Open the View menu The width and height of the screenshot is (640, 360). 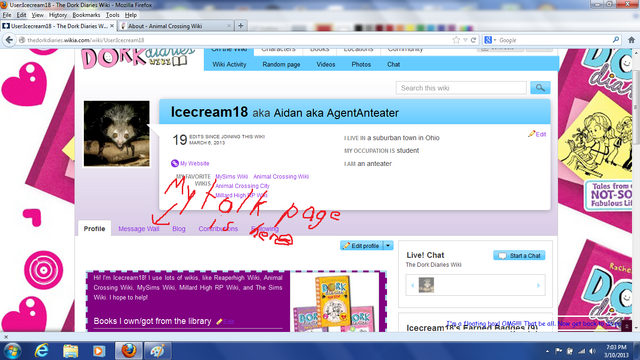click(x=37, y=15)
